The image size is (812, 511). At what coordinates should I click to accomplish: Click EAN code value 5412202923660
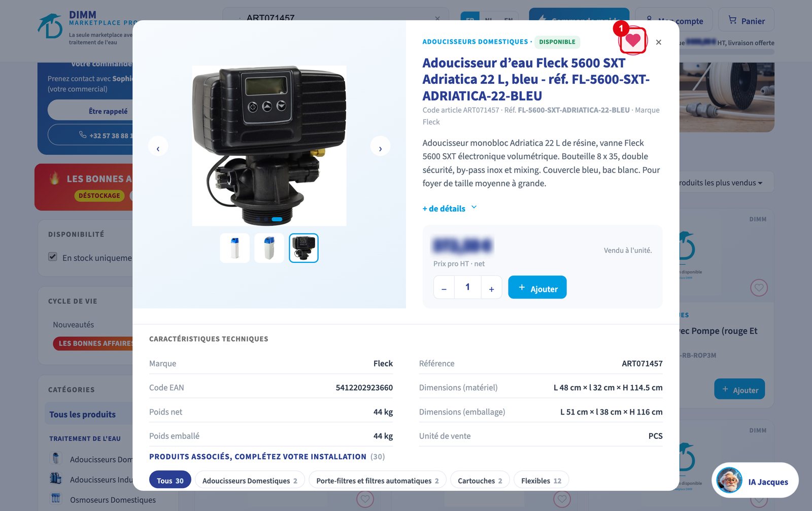tap(364, 388)
